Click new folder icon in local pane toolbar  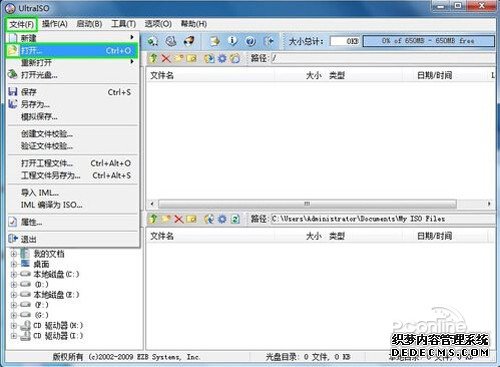[166, 219]
